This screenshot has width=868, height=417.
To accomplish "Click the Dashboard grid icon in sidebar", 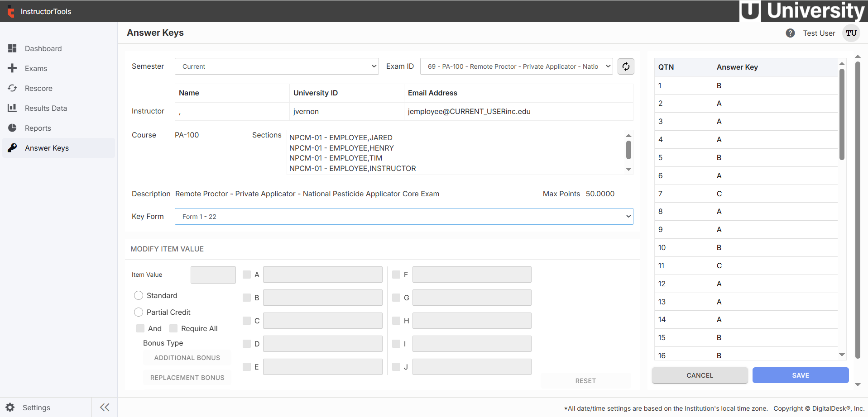I will [x=12, y=48].
